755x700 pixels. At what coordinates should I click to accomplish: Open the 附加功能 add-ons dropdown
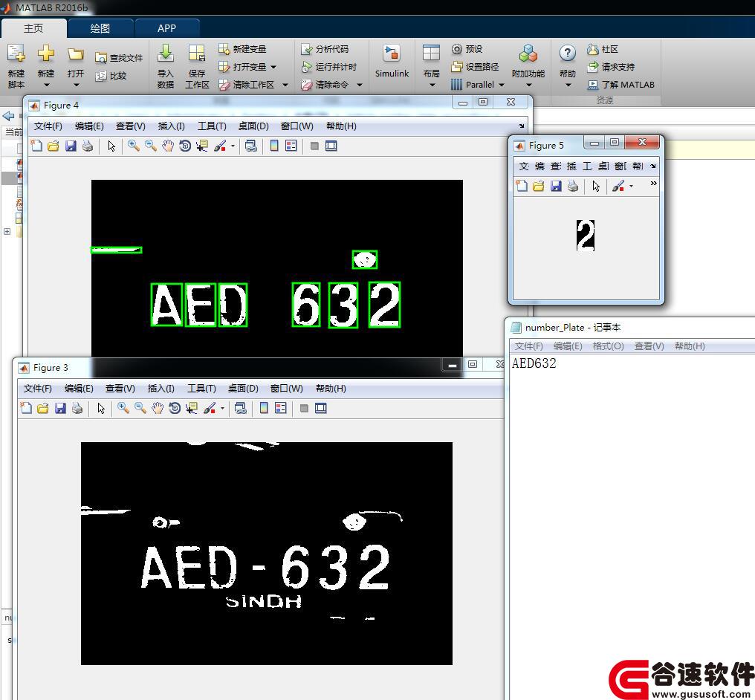(x=528, y=65)
